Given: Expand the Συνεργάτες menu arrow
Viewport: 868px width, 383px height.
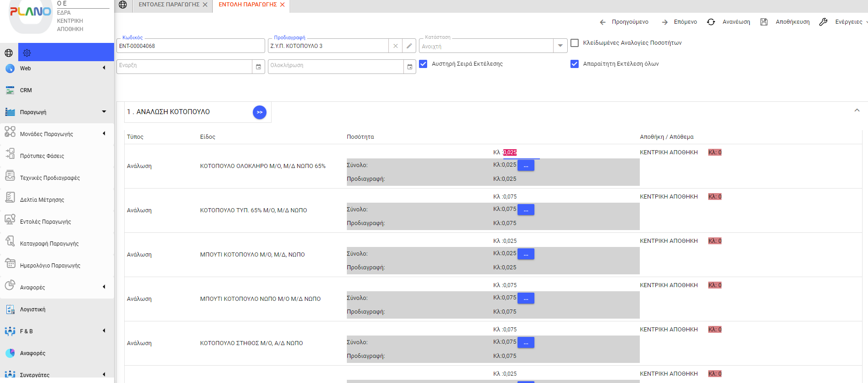Looking at the screenshot, I should [104, 374].
